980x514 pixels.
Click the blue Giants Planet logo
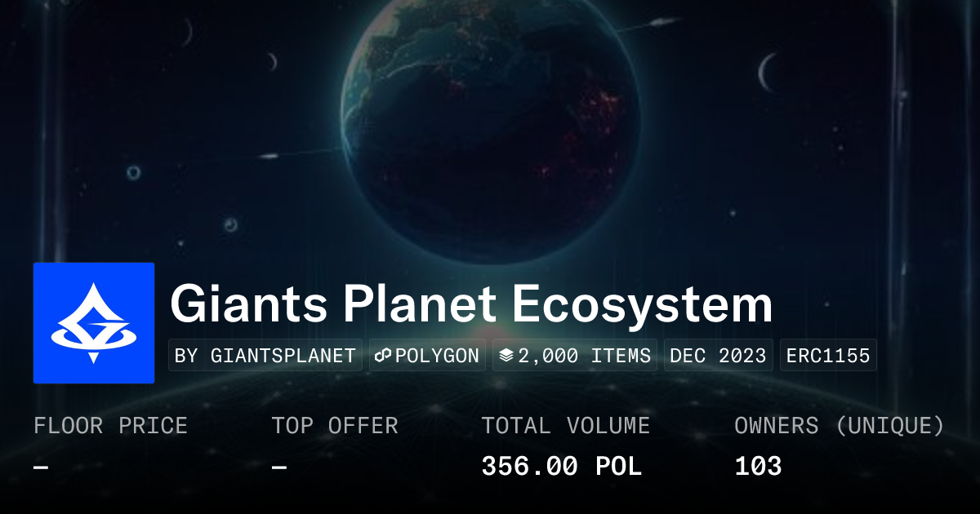coord(94,323)
